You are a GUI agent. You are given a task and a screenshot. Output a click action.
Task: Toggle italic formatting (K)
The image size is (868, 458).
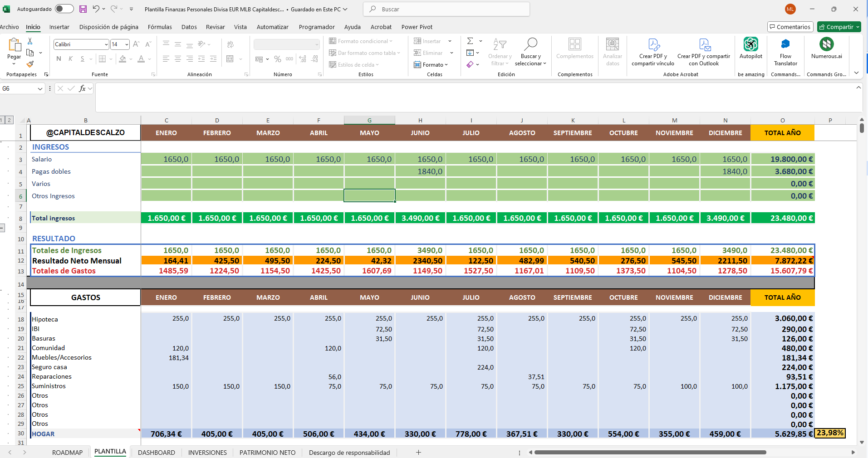(70, 59)
